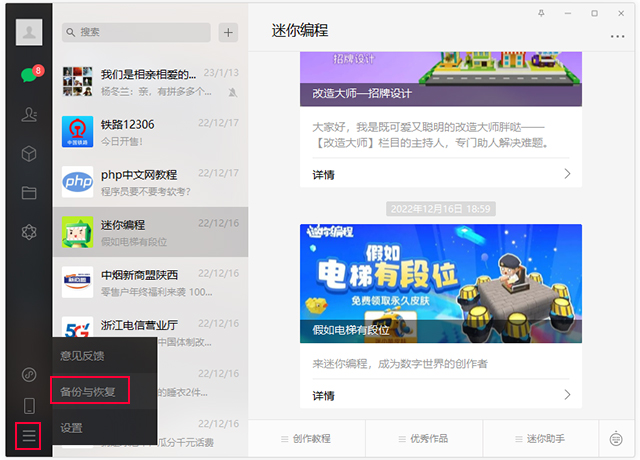The width and height of the screenshot is (640, 460).
Task: Open the three-dots chat info menu
Action: 618,36
